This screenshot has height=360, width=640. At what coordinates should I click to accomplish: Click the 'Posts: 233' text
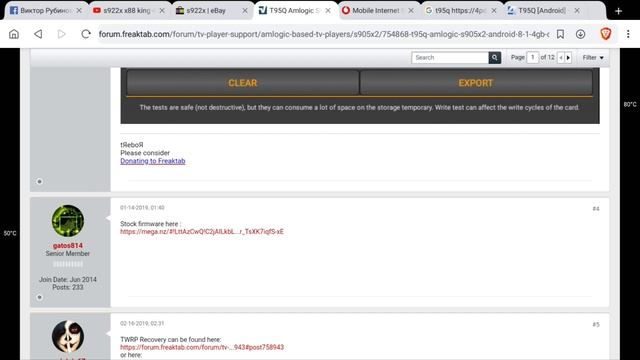(68, 287)
